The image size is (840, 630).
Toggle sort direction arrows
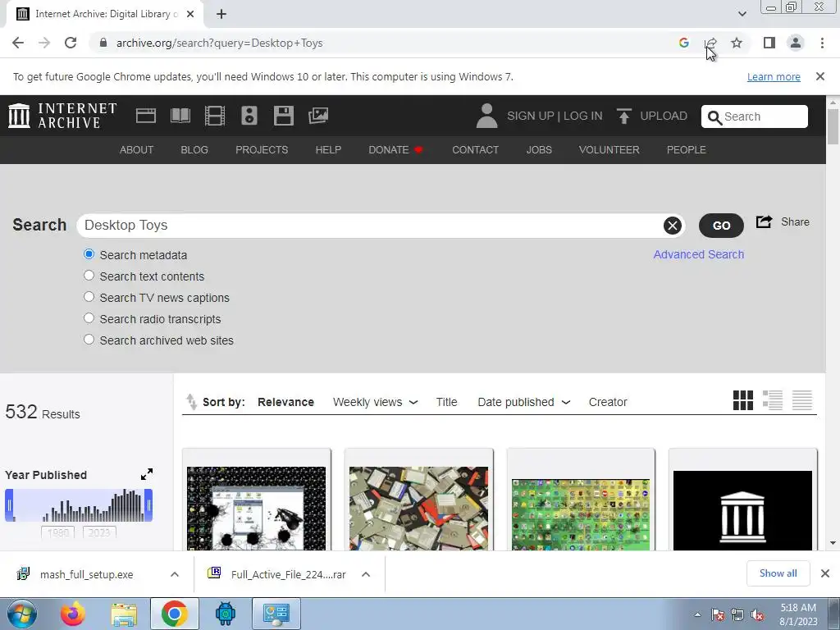(x=191, y=402)
